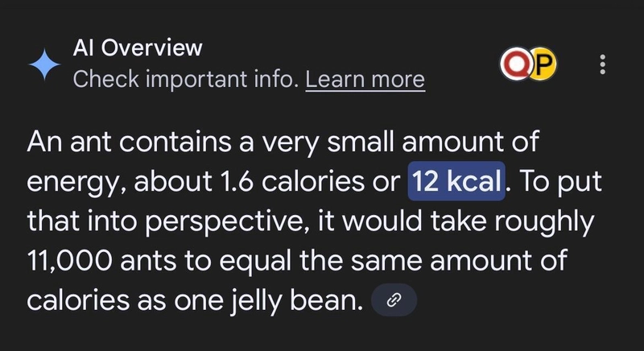Click the link chip after jelly bean
The height and width of the screenshot is (351, 644).
(394, 300)
